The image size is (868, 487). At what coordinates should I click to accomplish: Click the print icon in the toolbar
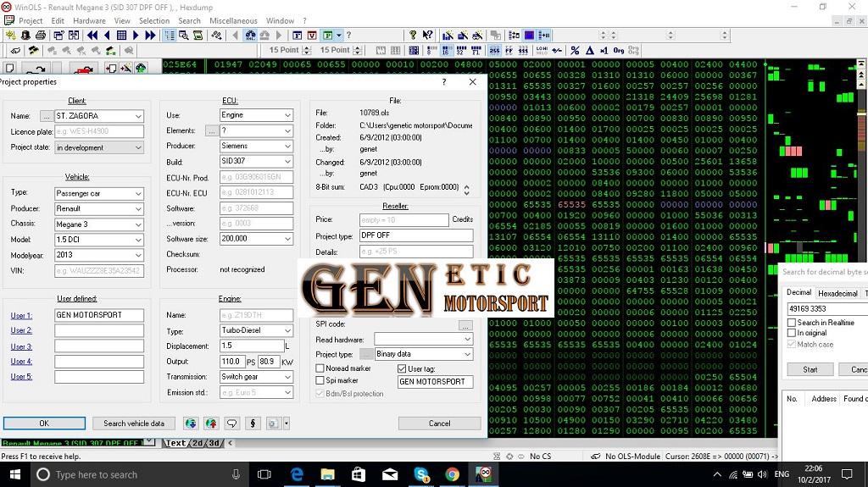pyautogui.click(x=41, y=36)
